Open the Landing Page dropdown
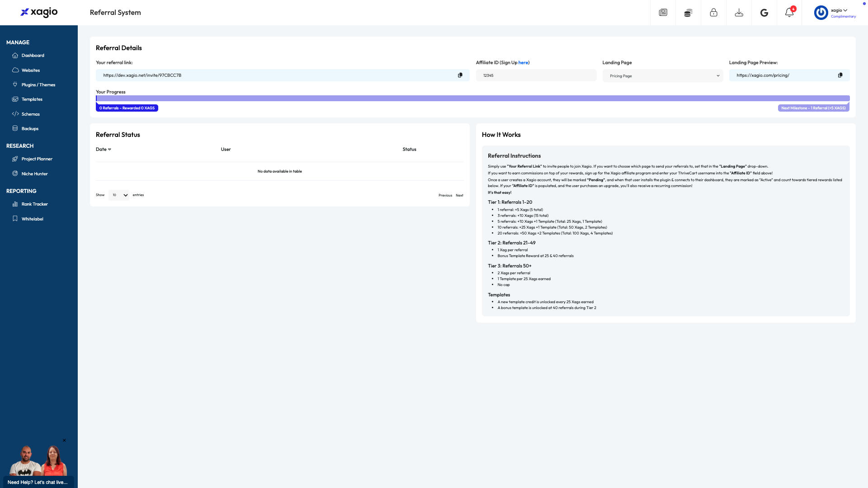 pos(663,76)
